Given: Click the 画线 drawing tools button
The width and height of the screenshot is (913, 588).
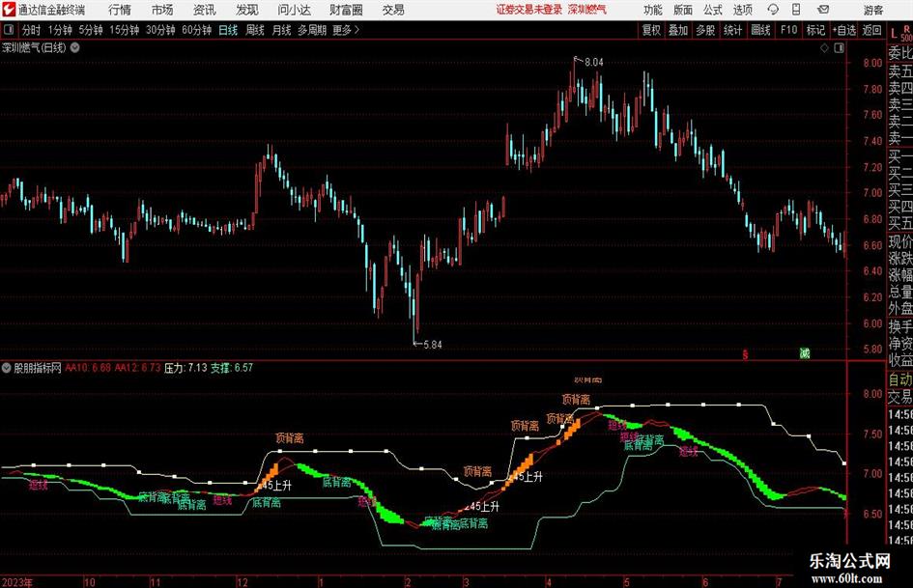Looking at the screenshot, I should (x=760, y=30).
